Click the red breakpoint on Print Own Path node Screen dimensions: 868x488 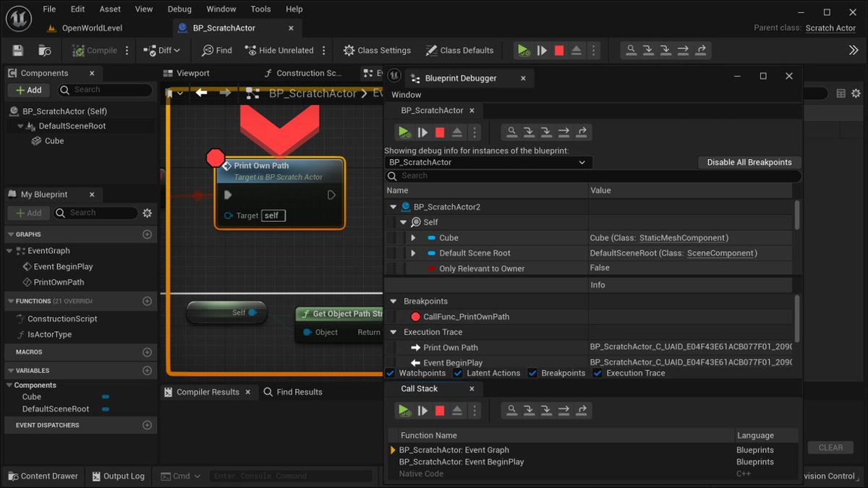coord(215,157)
